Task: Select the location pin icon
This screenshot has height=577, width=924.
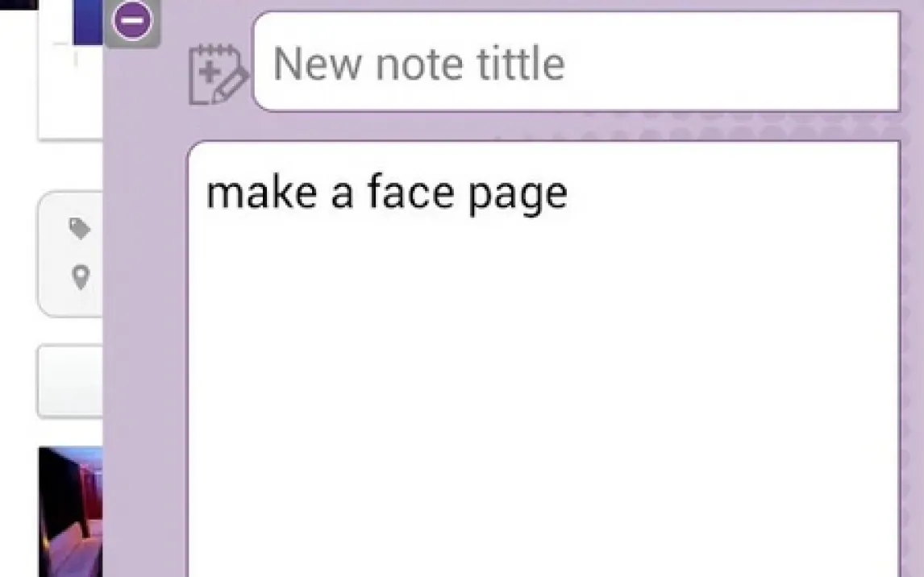Action: [80, 276]
